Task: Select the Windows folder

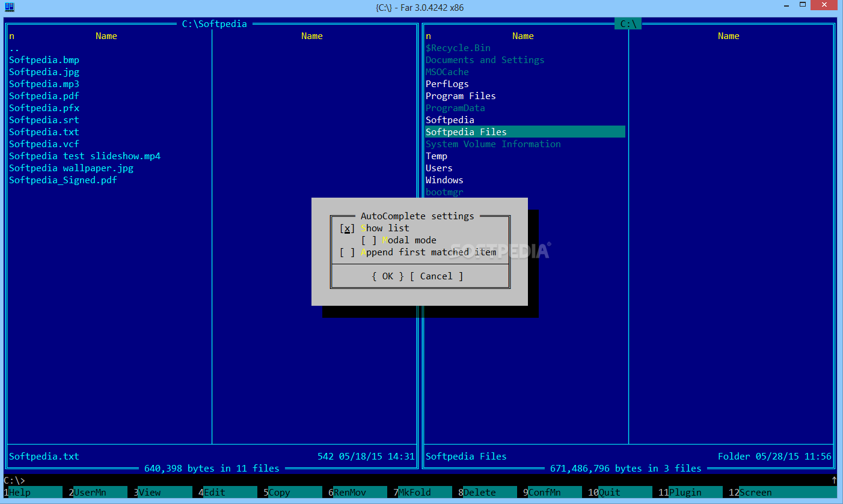Action: (x=444, y=180)
